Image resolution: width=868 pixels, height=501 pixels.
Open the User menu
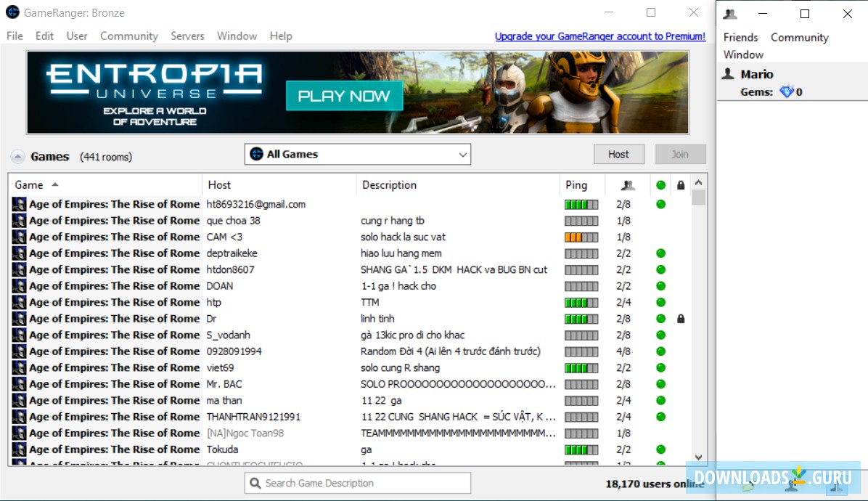[77, 36]
